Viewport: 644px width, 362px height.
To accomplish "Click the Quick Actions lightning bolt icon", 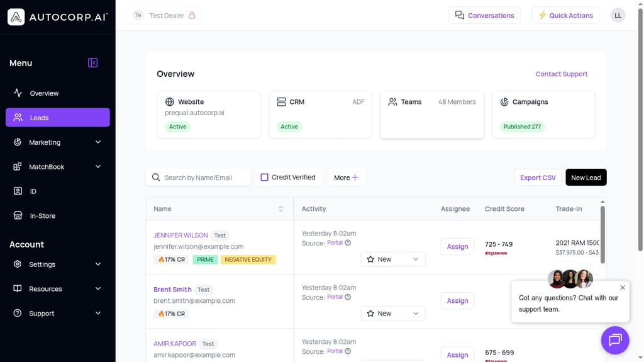I will coord(543,15).
